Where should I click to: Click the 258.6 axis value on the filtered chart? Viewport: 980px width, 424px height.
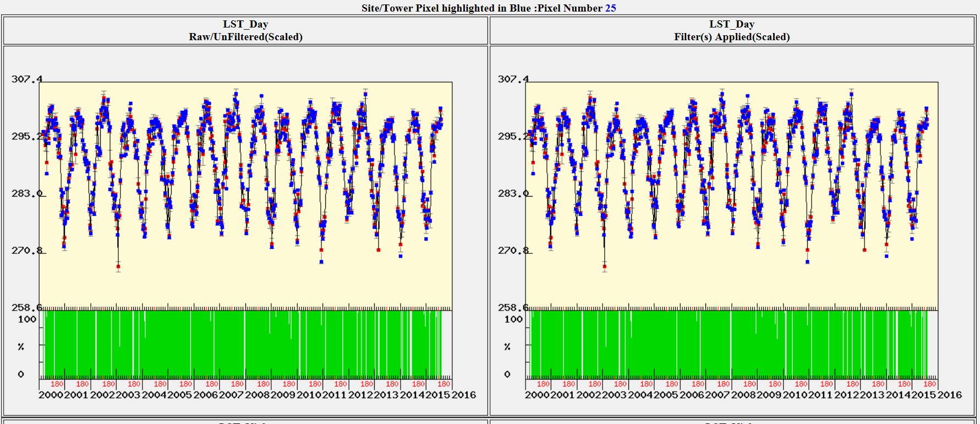[512, 307]
